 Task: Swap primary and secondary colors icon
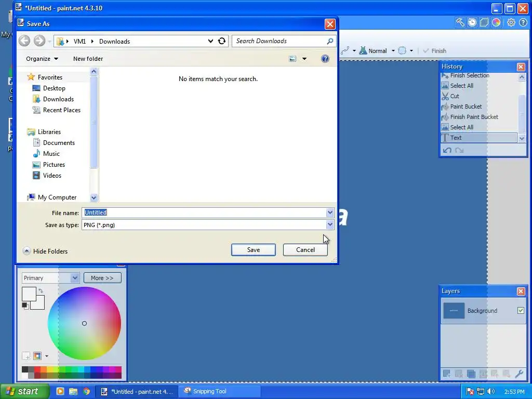pyautogui.click(x=41, y=291)
